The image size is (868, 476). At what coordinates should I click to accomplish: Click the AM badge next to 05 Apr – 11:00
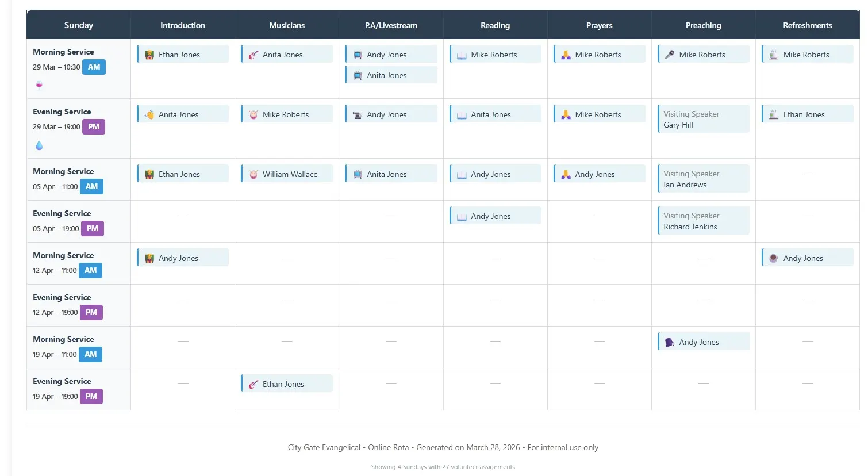click(92, 187)
